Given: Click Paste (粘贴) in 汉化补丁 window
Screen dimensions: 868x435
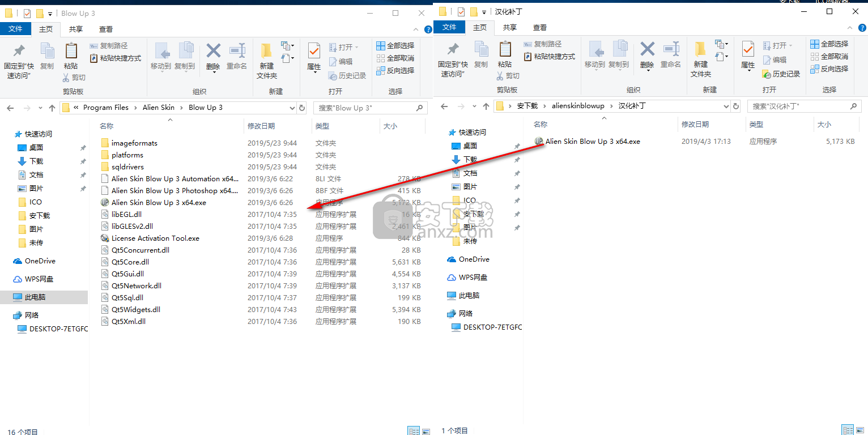Looking at the screenshot, I should coord(505,55).
